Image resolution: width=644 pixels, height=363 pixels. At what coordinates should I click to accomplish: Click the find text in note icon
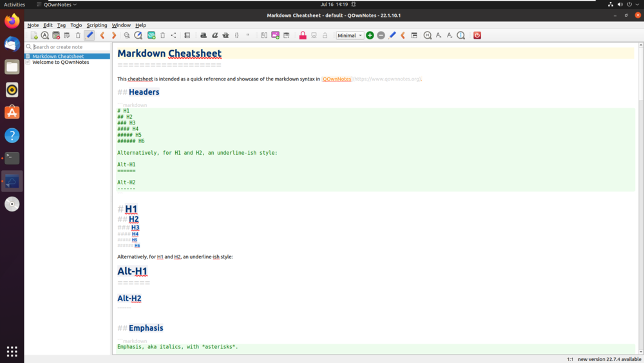coord(127,35)
